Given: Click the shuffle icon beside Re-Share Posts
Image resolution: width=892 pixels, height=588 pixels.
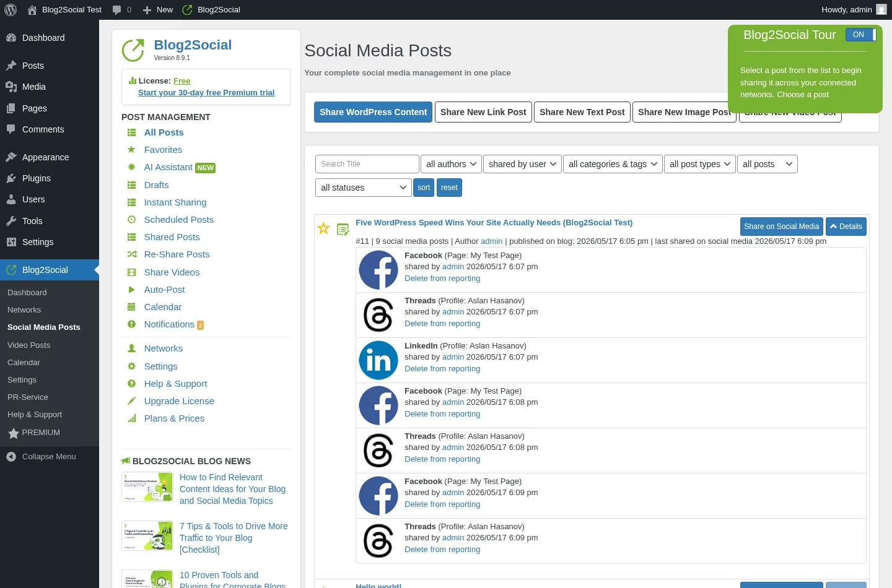Looking at the screenshot, I should pyautogui.click(x=131, y=254).
